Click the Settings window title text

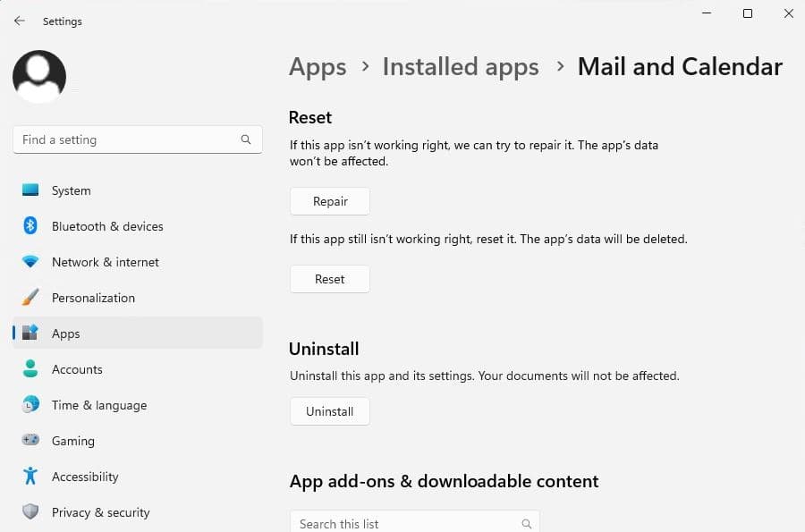point(62,21)
